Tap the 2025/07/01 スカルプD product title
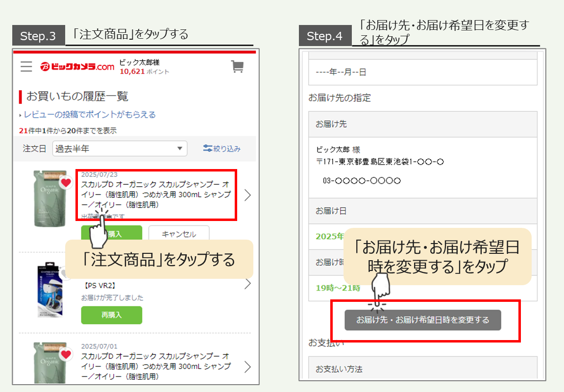The image size is (564, 392). (x=155, y=366)
